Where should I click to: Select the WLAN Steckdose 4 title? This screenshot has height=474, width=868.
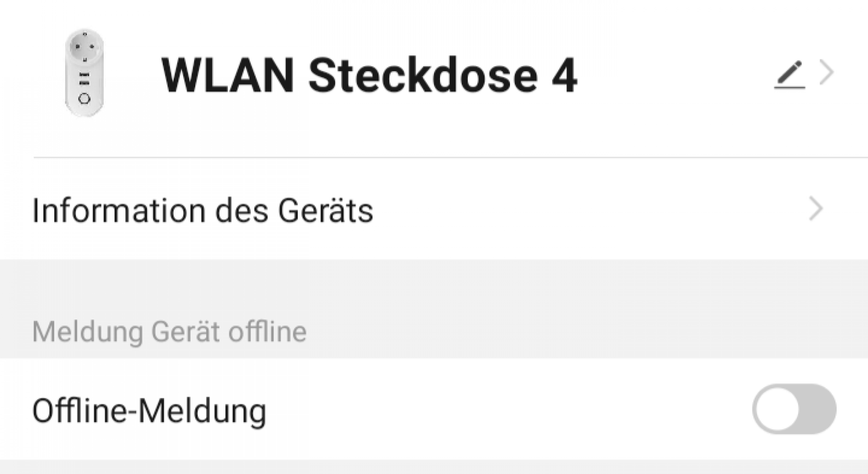point(369,76)
